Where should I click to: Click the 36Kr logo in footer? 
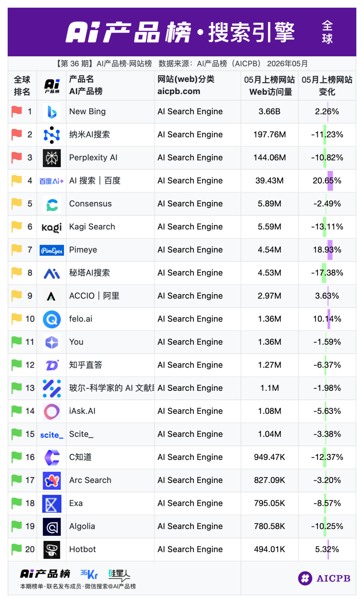(89, 574)
